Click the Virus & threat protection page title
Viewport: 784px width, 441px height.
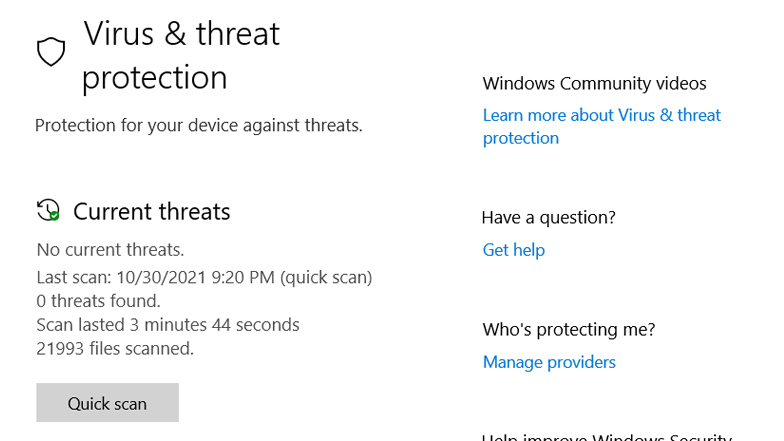pos(182,55)
